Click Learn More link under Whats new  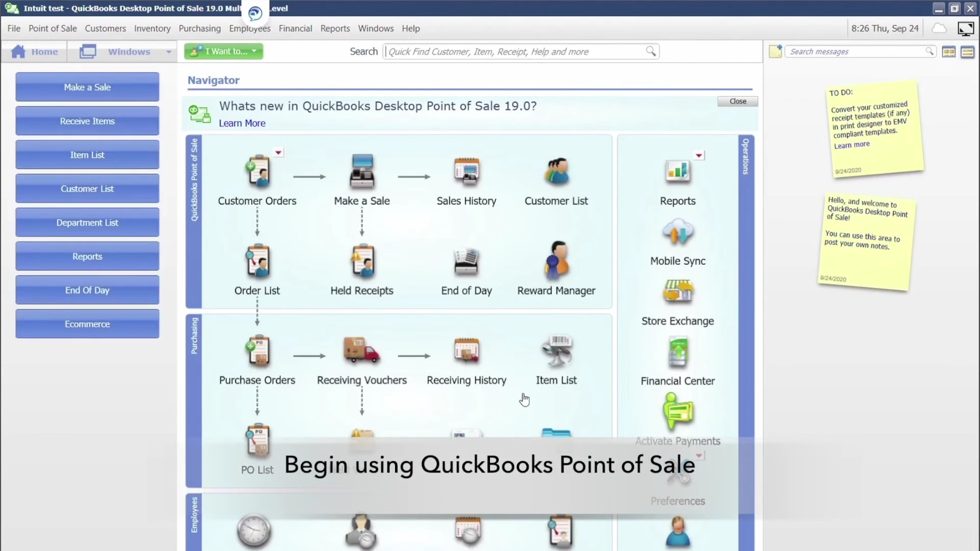click(x=242, y=123)
